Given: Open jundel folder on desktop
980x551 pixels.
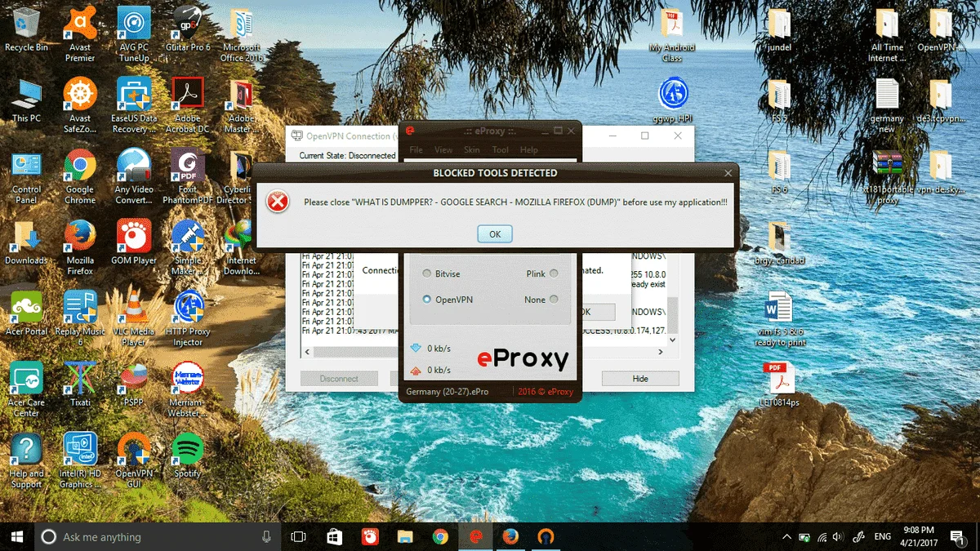Looking at the screenshot, I should [x=779, y=31].
